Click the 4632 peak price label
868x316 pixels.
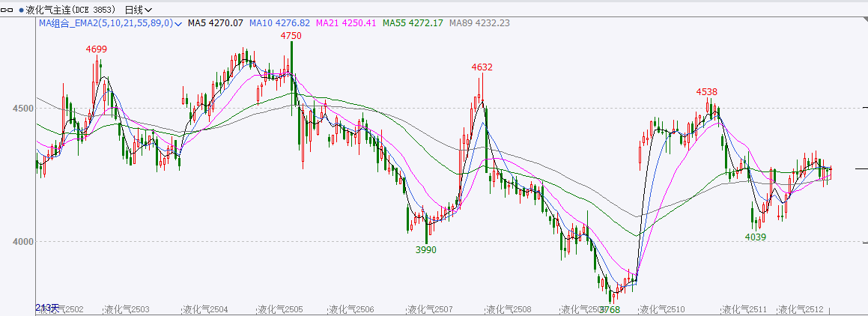coord(482,67)
